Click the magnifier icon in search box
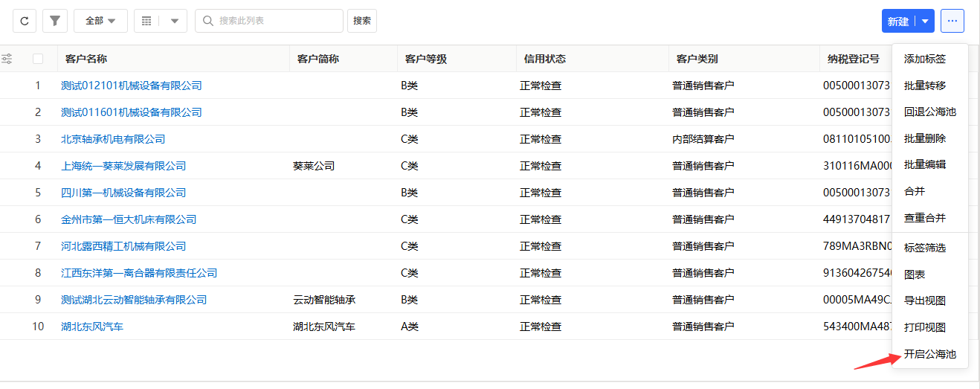 tap(207, 21)
